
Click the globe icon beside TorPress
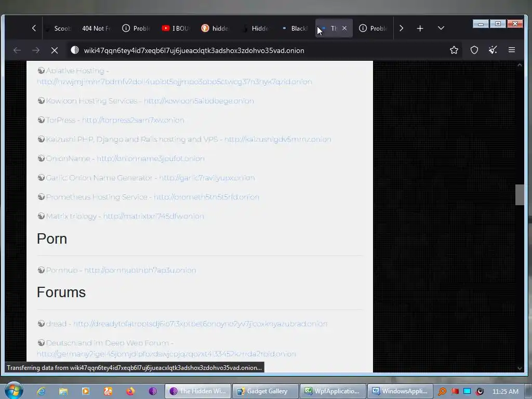coord(41,120)
